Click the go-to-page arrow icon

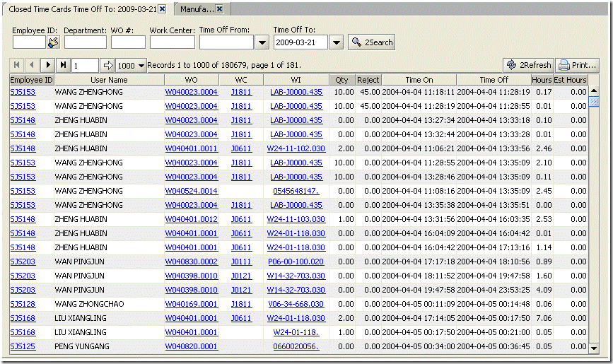[108, 65]
